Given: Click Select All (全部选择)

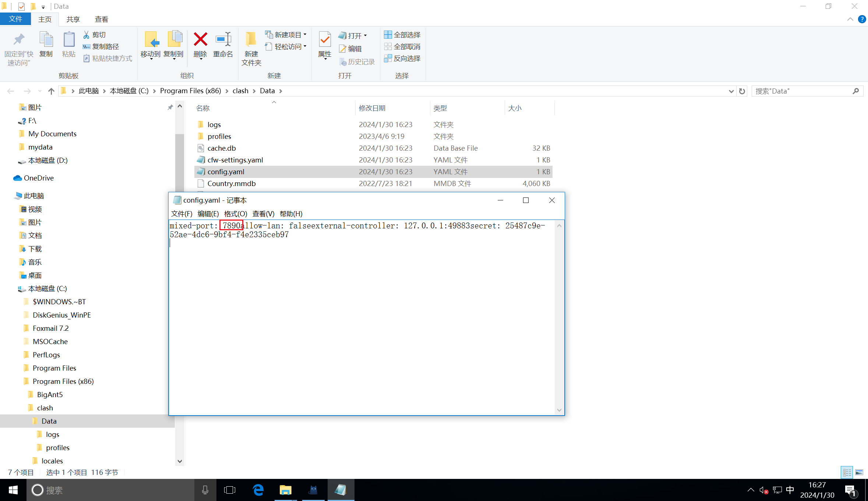Looking at the screenshot, I should pos(402,35).
